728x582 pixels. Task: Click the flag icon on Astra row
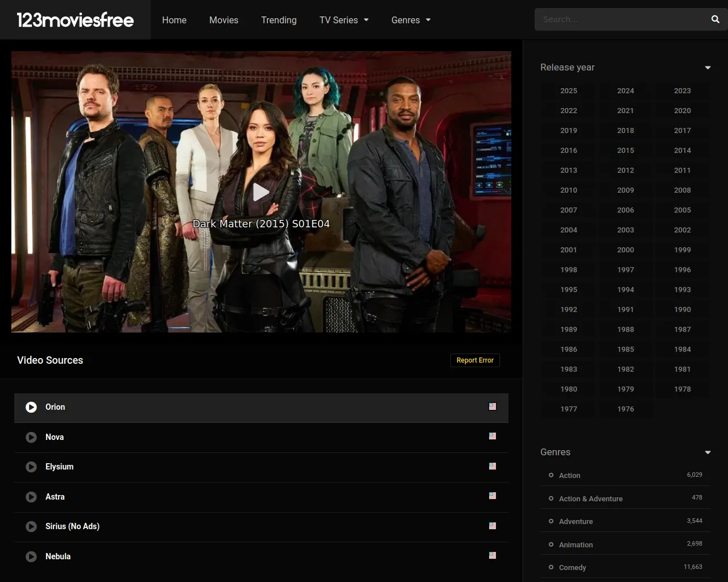point(493,496)
